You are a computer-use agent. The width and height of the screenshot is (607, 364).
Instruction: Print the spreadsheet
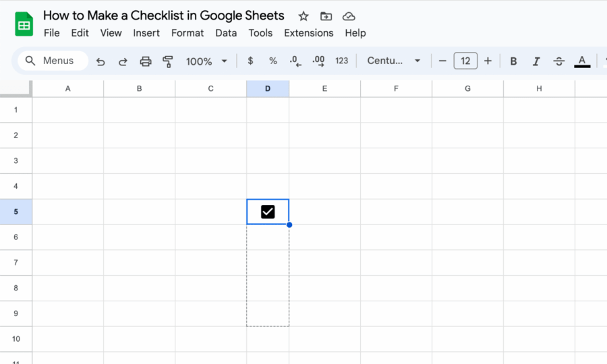click(x=146, y=61)
